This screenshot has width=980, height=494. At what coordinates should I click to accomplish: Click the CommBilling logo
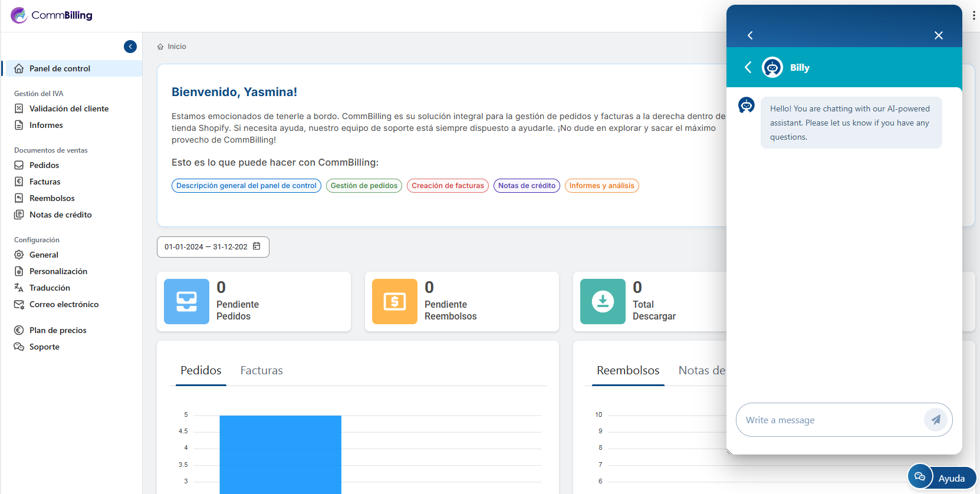pyautogui.click(x=52, y=15)
